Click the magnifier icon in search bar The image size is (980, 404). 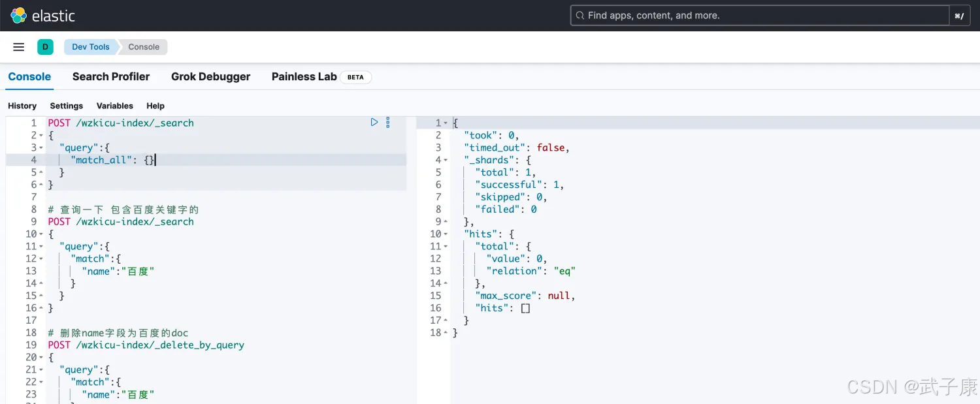(x=579, y=16)
